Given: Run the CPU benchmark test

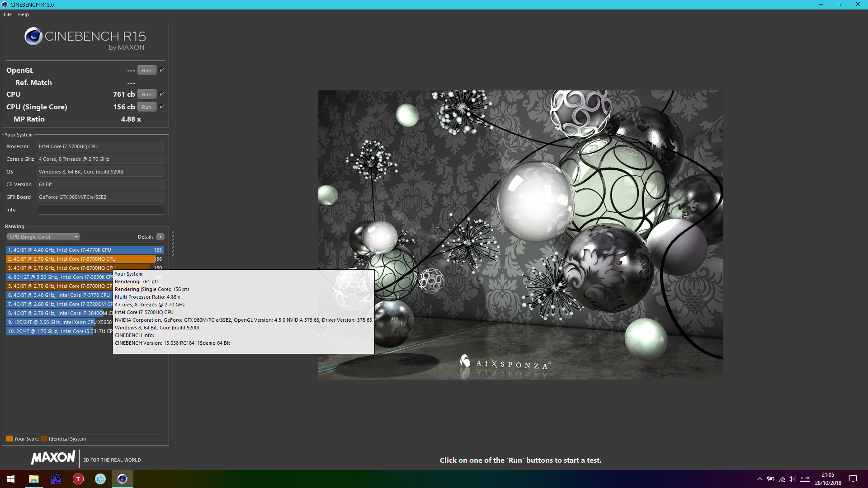Looking at the screenshot, I should point(146,94).
